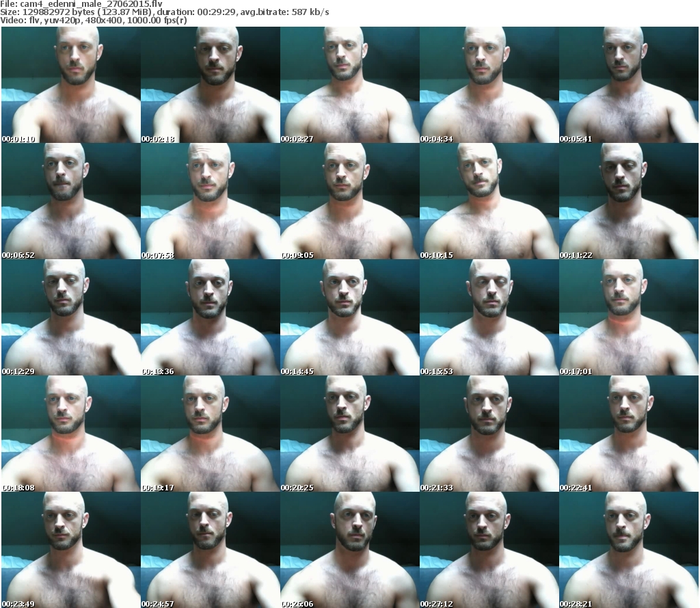Select the frame at timestamp 00:22:41
This screenshot has height=608, width=700.
click(629, 434)
